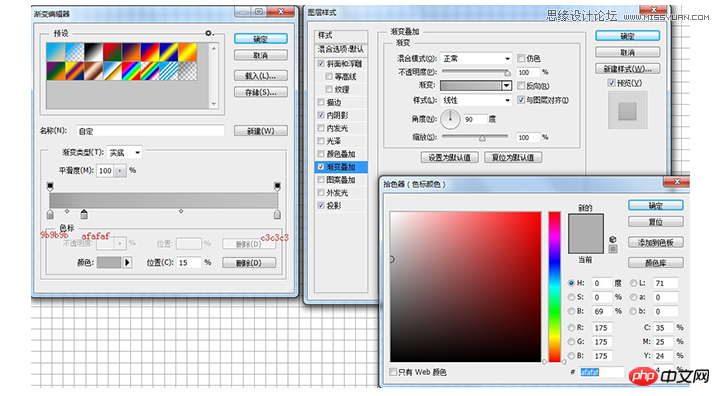The width and height of the screenshot is (720, 396).
Task: Select the rightmost color stop c3c3c3
Action: coord(277,215)
